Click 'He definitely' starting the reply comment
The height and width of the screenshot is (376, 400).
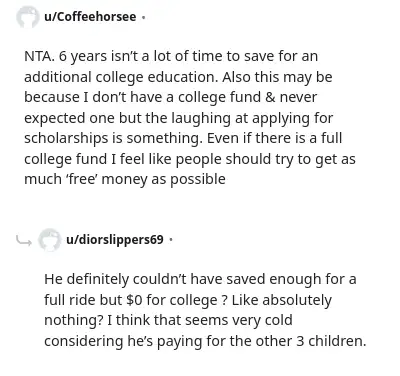tap(86, 279)
